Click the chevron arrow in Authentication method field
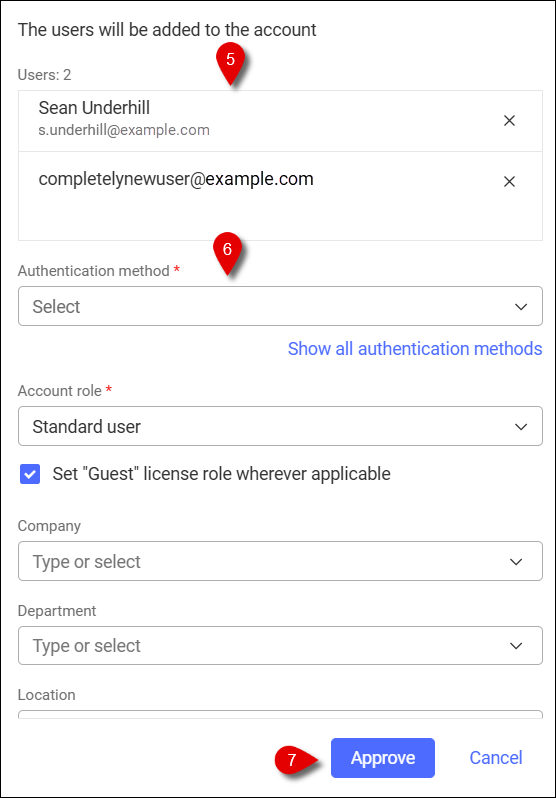 tap(521, 307)
